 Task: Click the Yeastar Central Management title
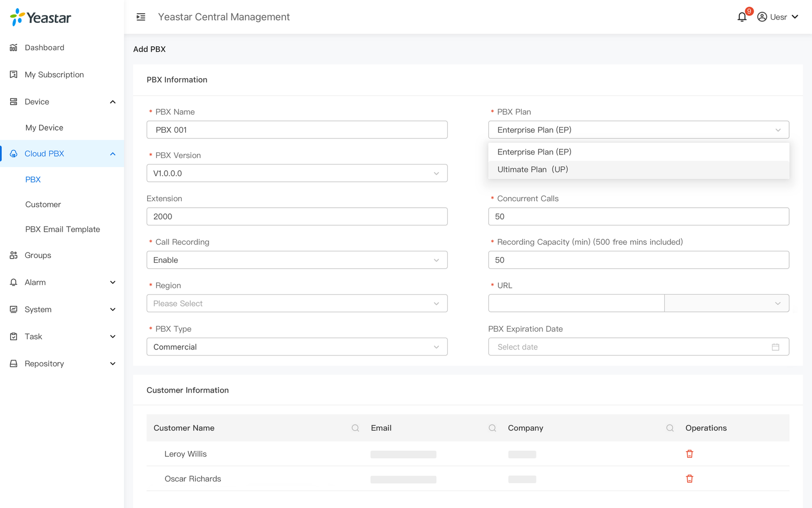click(x=224, y=17)
